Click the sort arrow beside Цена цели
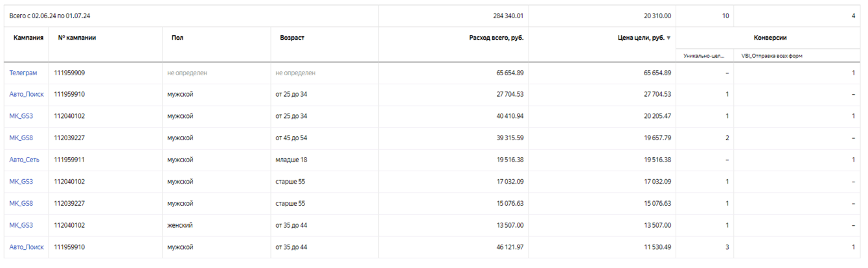Screen dimensions: 868x268 coord(668,38)
